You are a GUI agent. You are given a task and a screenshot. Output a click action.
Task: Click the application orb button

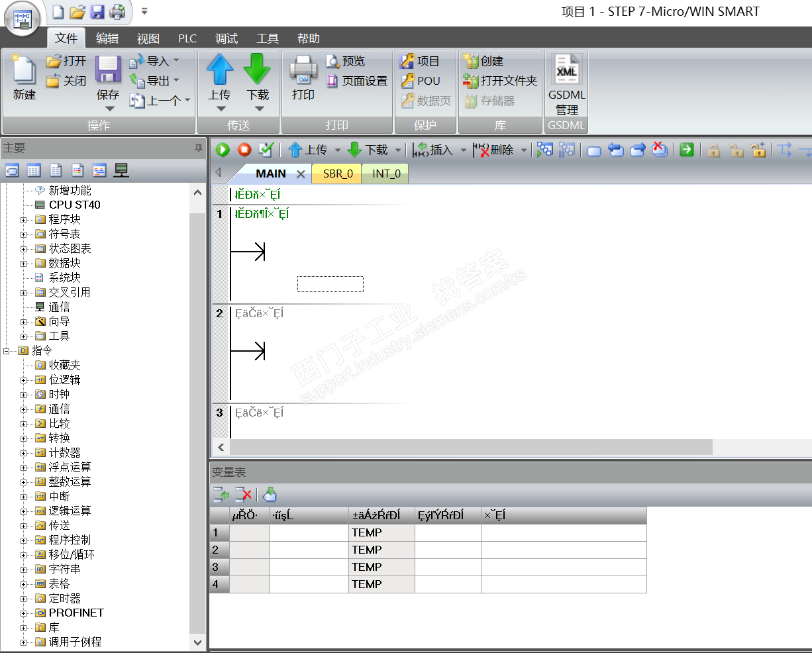pos(23,20)
